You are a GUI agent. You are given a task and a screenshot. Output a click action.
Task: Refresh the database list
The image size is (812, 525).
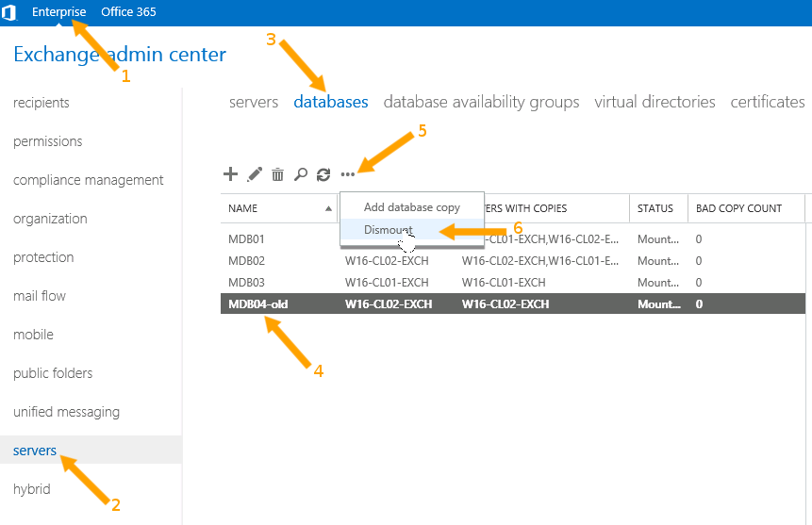point(323,175)
